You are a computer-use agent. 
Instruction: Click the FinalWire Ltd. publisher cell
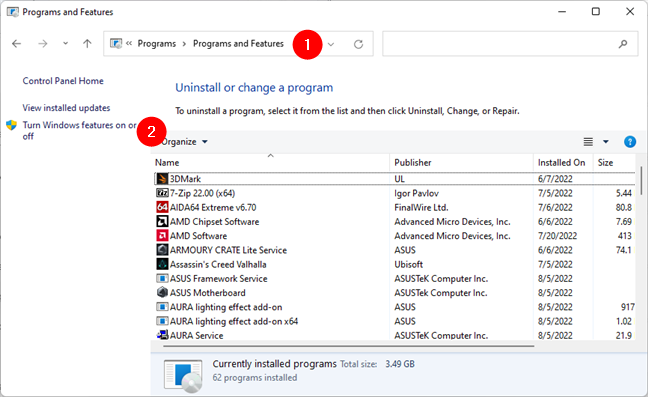[421, 207]
